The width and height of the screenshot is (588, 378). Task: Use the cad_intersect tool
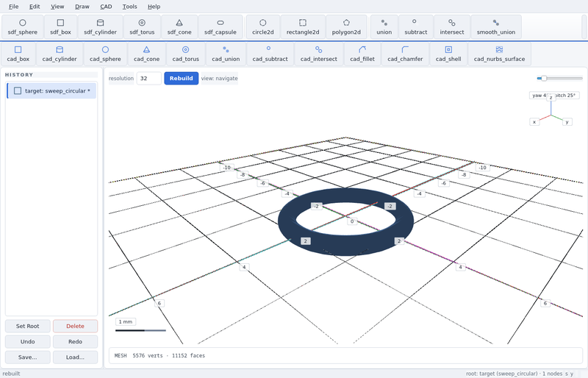coord(318,54)
